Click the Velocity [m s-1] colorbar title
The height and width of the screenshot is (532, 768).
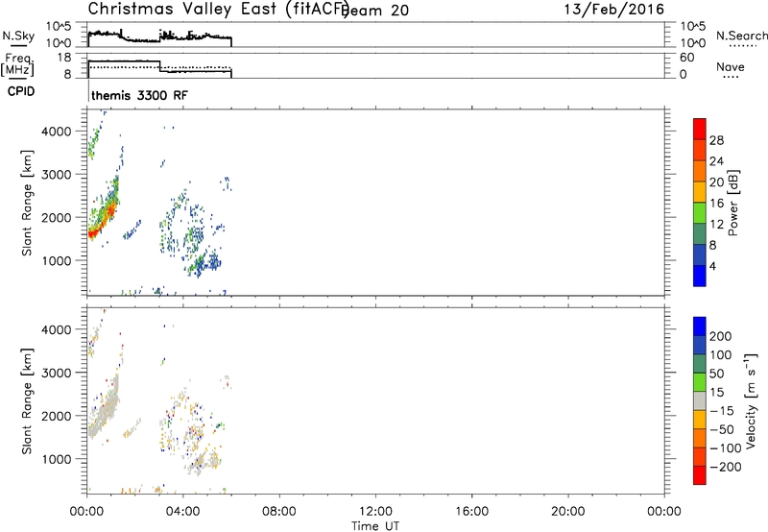(x=751, y=400)
